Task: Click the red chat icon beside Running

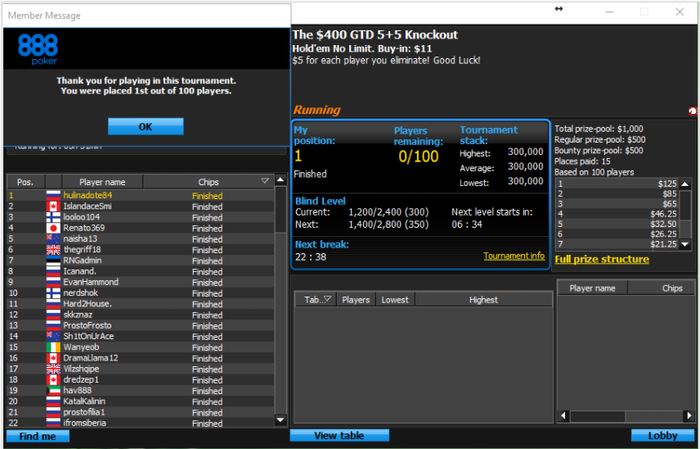Action: [x=693, y=111]
